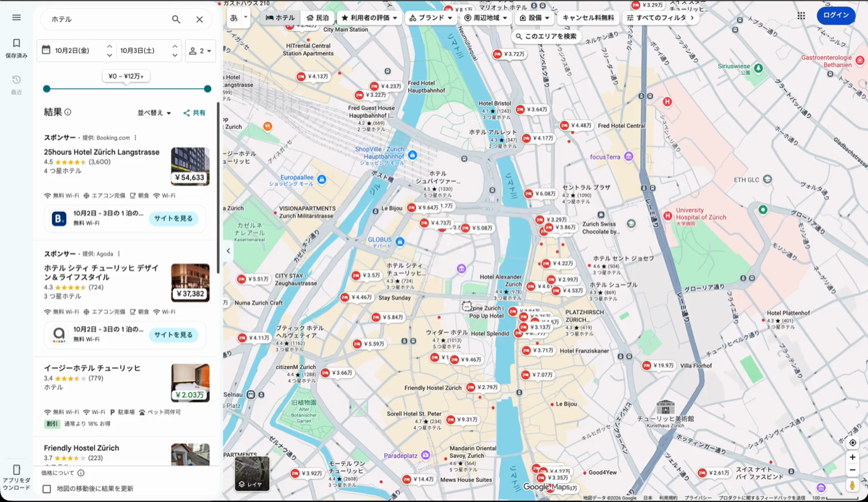The image size is (868, 502).
Task: Click the ¥19.9万 hotel map pin
Action: (x=659, y=365)
